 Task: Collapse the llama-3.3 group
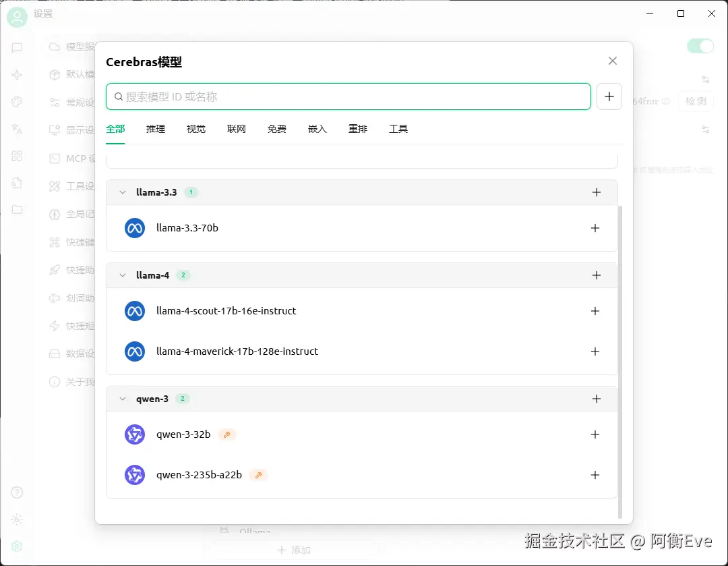[123, 192]
